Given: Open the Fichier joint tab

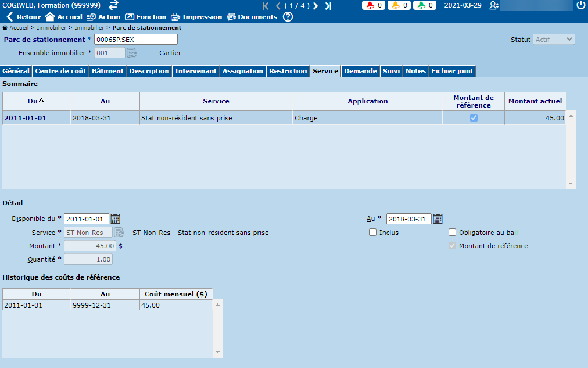Looking at the screenshot, I should click(x=452, y=71).
